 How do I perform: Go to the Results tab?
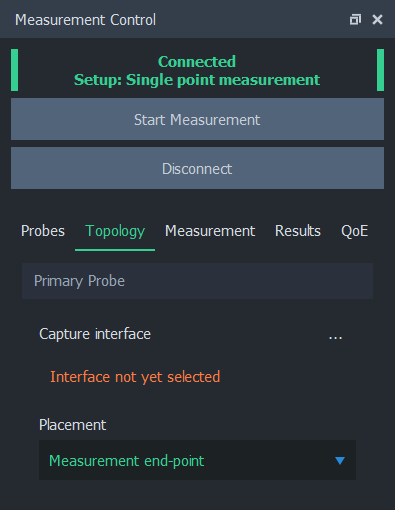tap(298, 231)
